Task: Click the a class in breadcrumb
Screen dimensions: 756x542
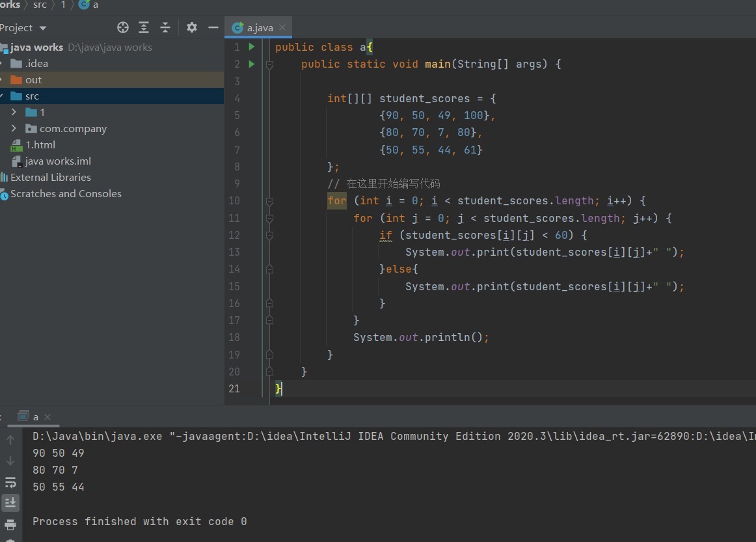Action: click(88, 5)
